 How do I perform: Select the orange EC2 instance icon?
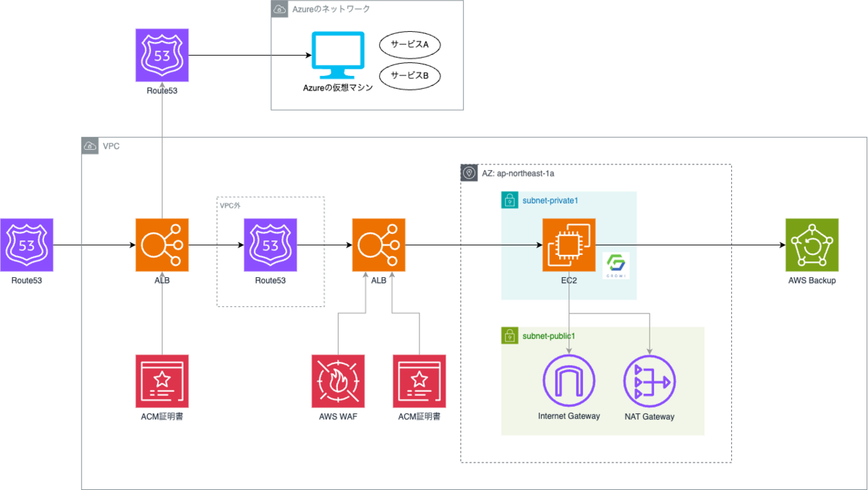tap(569, 245)
